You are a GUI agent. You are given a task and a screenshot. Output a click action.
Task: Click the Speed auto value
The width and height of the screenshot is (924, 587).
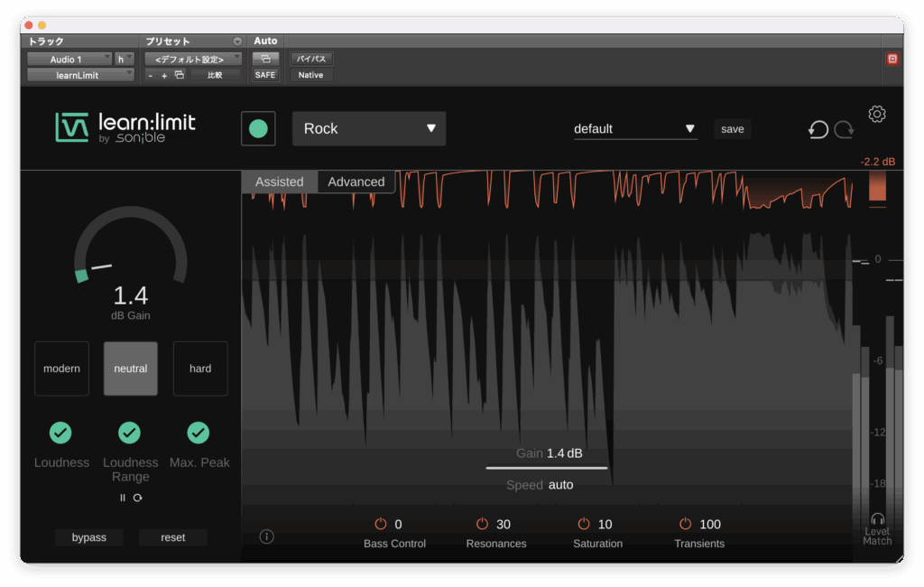[561, 485]
